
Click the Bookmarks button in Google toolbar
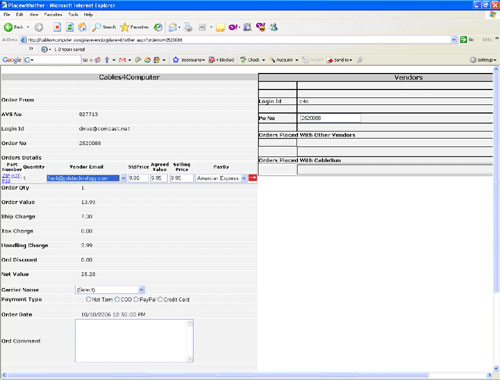coord(189,60)
